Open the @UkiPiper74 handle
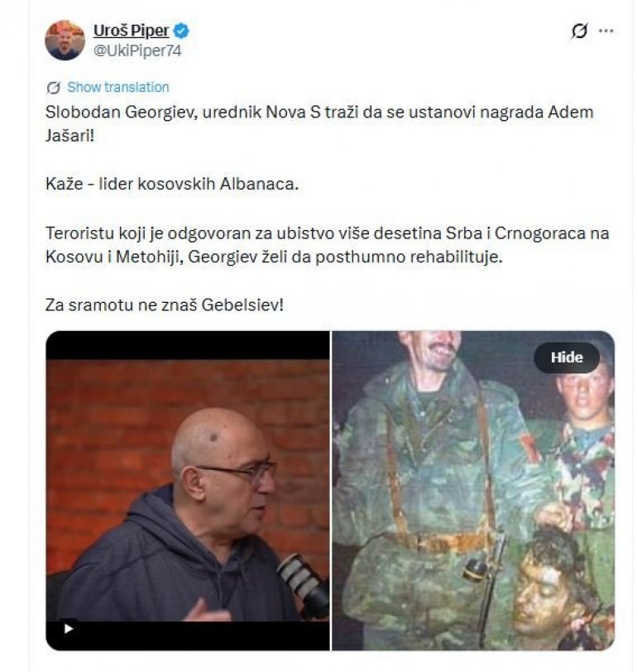The height and width of the screenshot is (672, 637). (x=137, y=50)
